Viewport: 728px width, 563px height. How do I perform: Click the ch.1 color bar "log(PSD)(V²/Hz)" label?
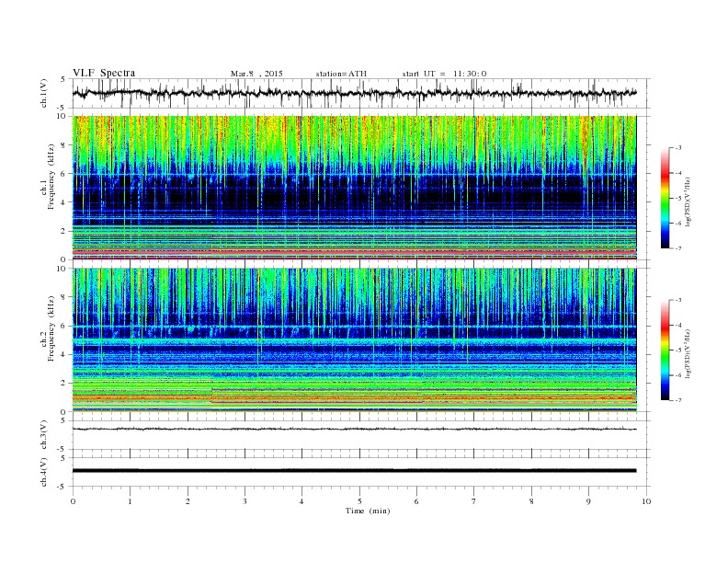[x=689, y=201]
